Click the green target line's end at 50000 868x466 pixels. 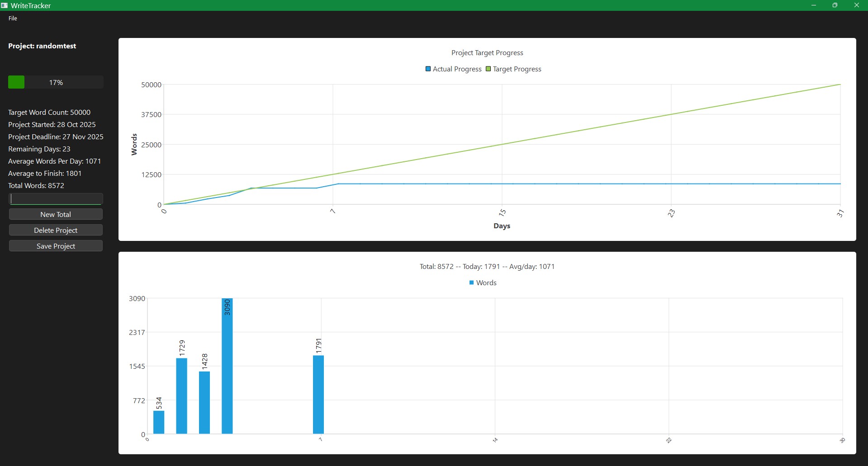840,85
